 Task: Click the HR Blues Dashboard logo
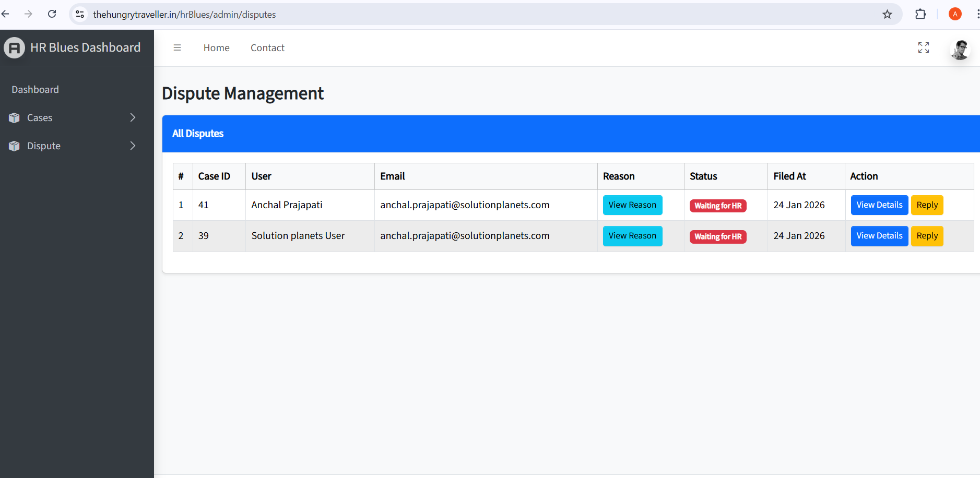point(15,47)
